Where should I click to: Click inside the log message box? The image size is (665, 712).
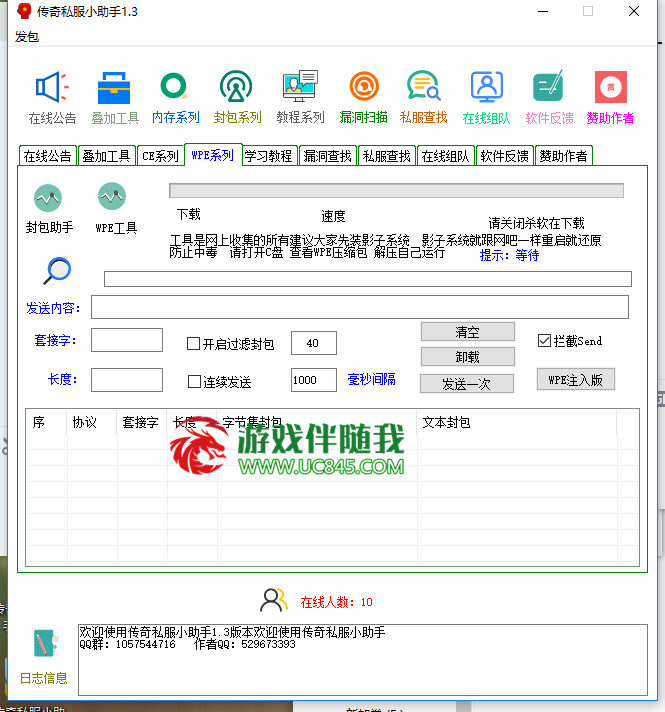pyautogui.click(x=362, y=660)
